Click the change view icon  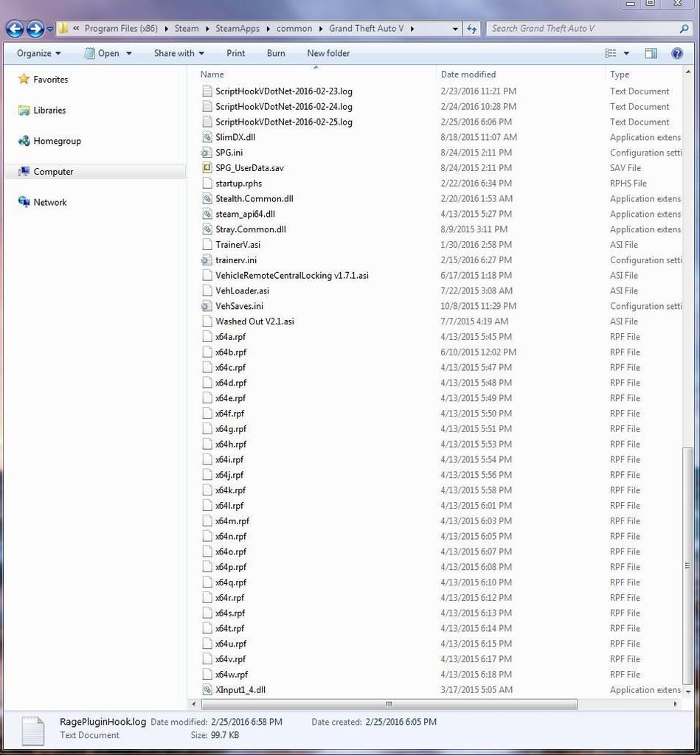611,53
